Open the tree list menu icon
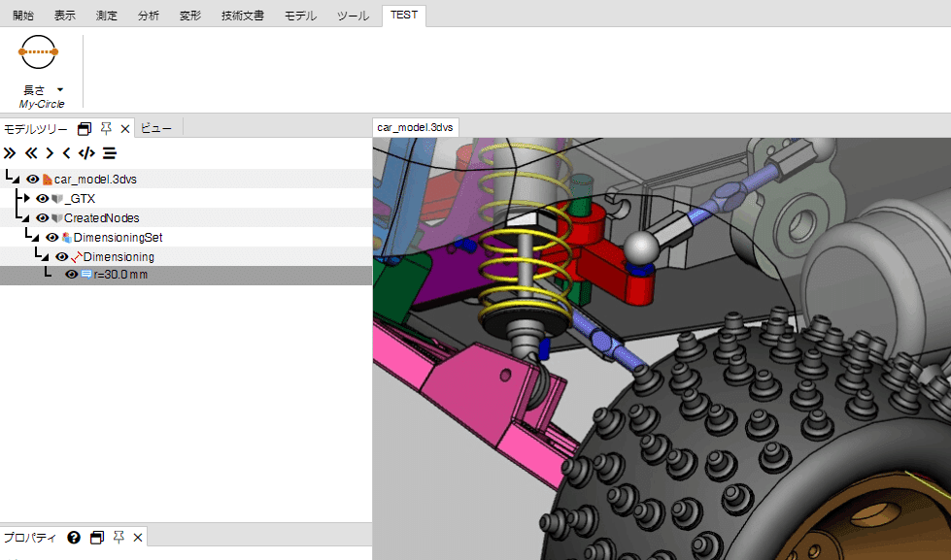Screen dimensions: 951x560 point(110,152)
